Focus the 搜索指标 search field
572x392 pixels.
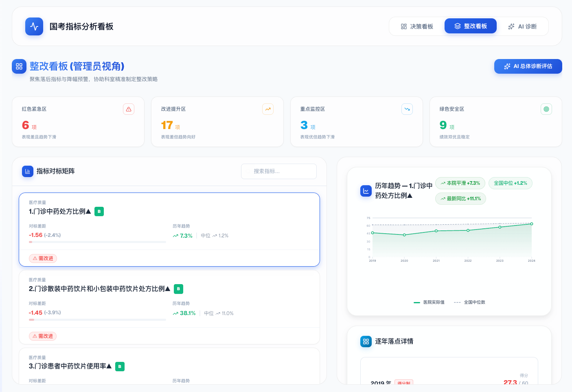click(279, 171)
